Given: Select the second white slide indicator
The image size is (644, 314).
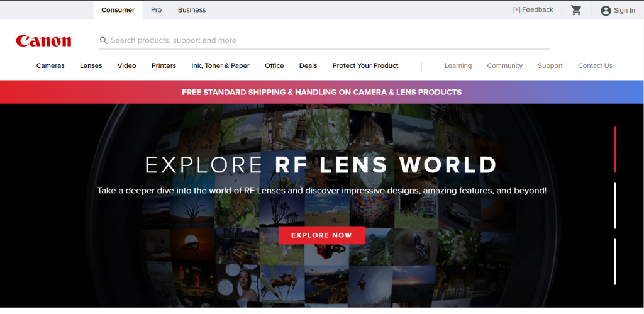Looking at the screenshot, I should (615, 206).
